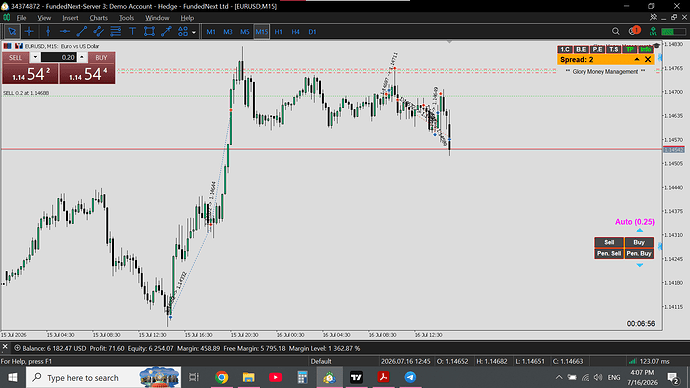
Task: Pick the Fibonacci retracement tool
Action: (x=115, y=32)
